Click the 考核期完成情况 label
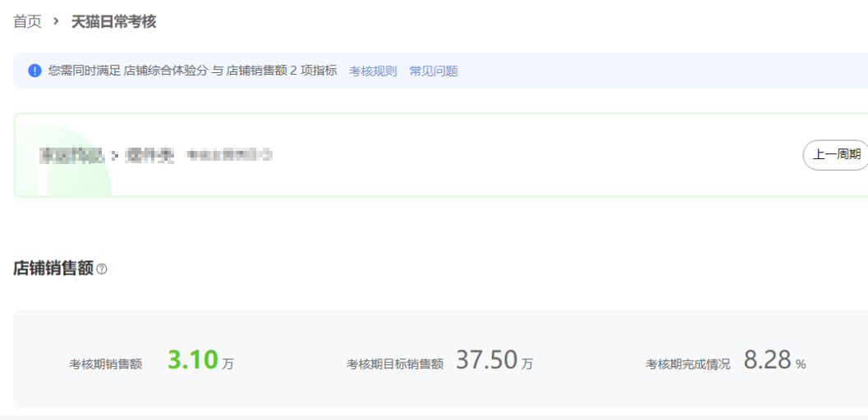This screenshot has height=420, width=868. click(687, 363)
